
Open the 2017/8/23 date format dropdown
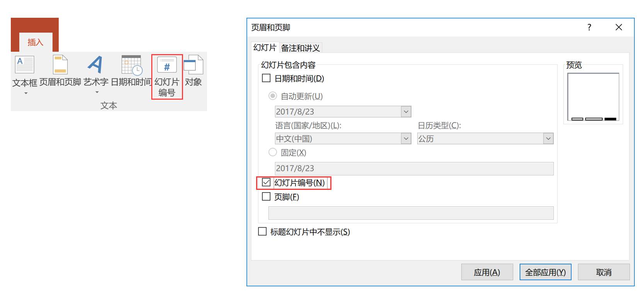pos(406,112)
